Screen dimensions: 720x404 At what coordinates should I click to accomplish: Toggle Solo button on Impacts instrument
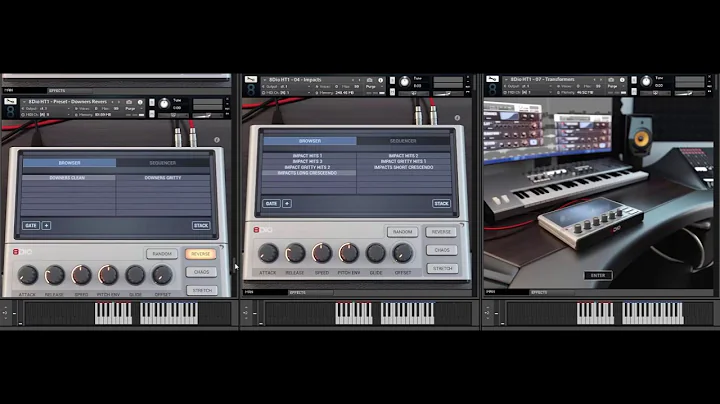point(392,81)
